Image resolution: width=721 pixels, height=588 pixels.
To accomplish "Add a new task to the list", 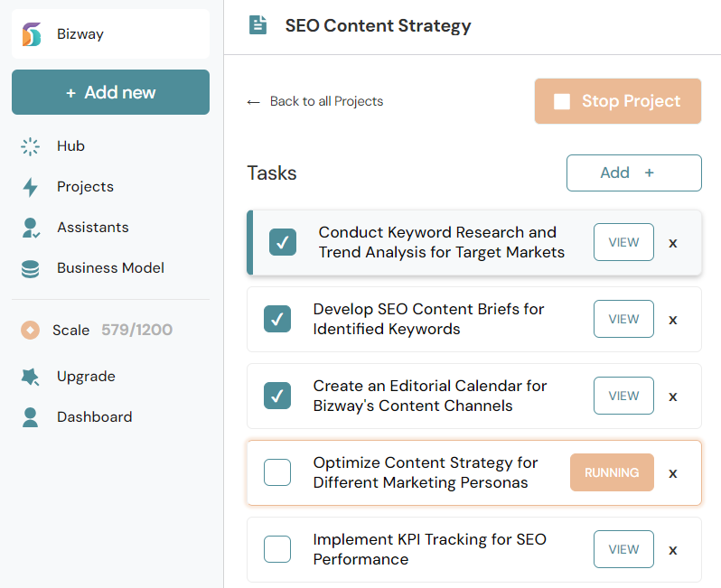I will click(633, 173).
